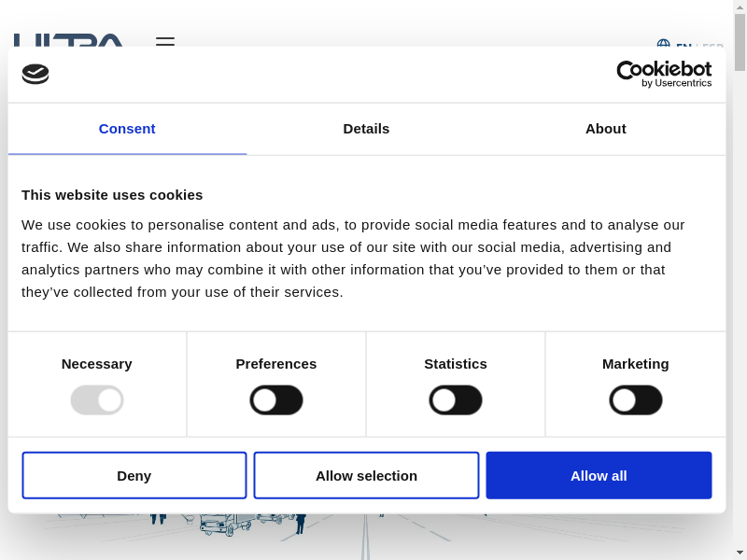
Task: Select the About tab
Action: tap(605, 129)
